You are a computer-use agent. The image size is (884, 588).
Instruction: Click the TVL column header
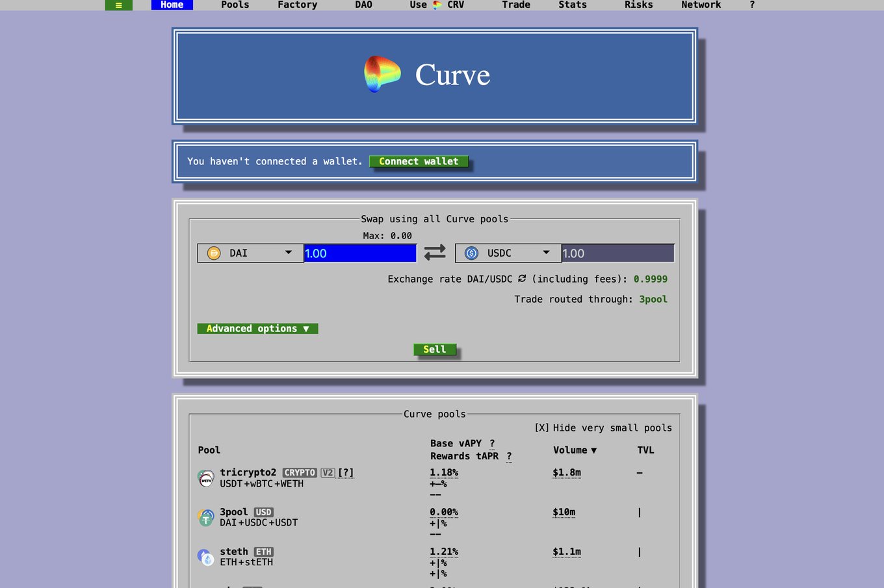(645, 450)
